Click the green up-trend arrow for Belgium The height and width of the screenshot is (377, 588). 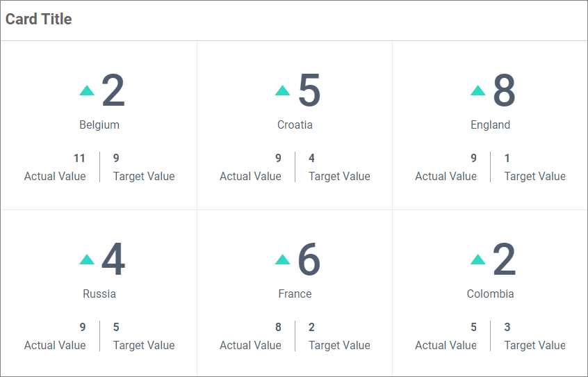click(87, 90)
